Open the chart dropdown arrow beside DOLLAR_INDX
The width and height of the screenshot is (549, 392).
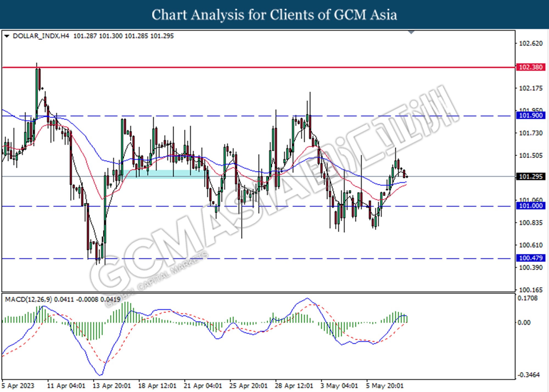pos(7,36)
